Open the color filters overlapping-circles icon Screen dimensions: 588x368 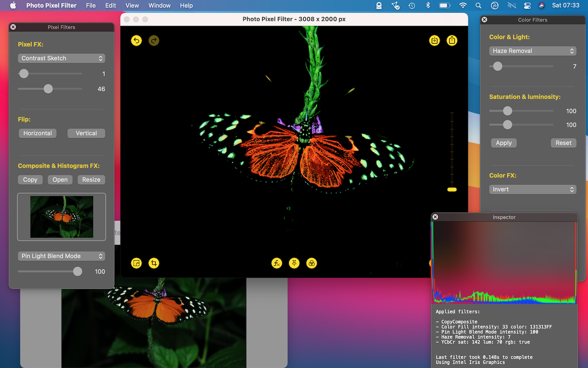click(x=311, y=263)
